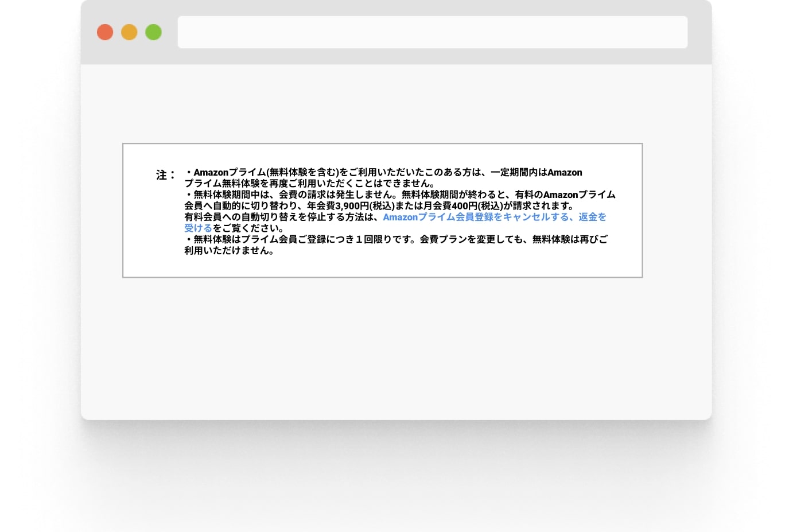Click the 年会費3,900円(税込) price text

coord(350,205)
